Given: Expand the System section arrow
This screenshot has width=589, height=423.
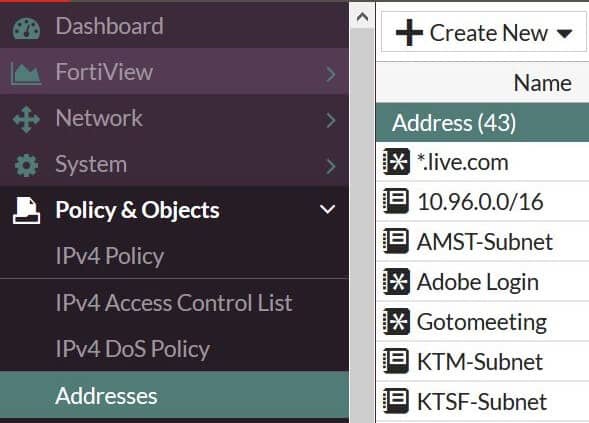Looking at the screenshot, I should tap(331, 166).
